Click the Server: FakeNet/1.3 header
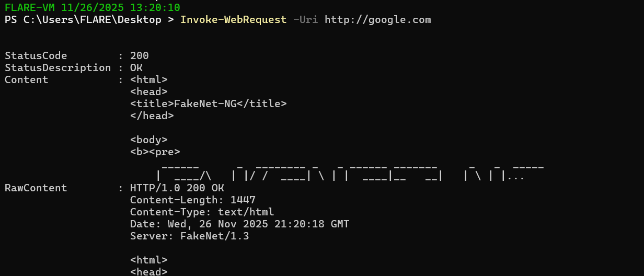 (189, 236)
